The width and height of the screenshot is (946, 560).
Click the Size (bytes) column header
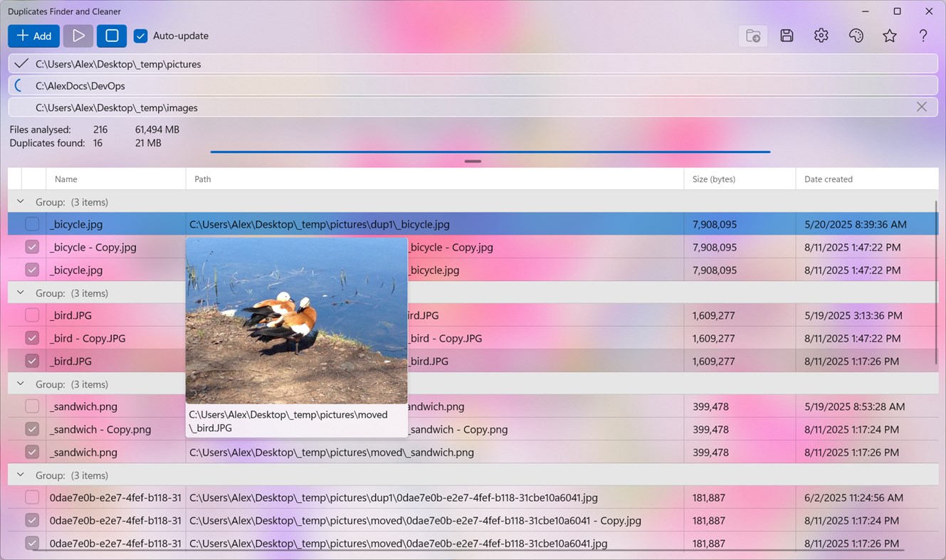pyautogui.click(x=713, y=179)
